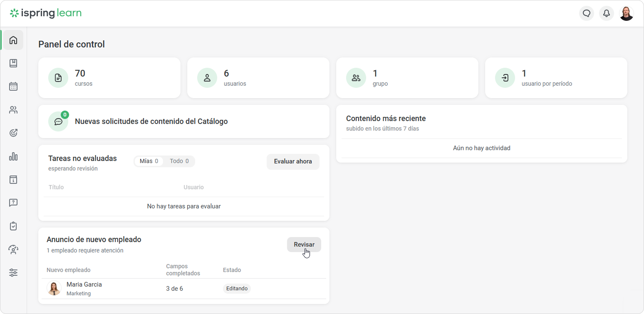Image resolution: width=644 pixels, height=314 pixels.
Task: Open the home dashboard sidebar icon
Action: click(x=13, y=40)
